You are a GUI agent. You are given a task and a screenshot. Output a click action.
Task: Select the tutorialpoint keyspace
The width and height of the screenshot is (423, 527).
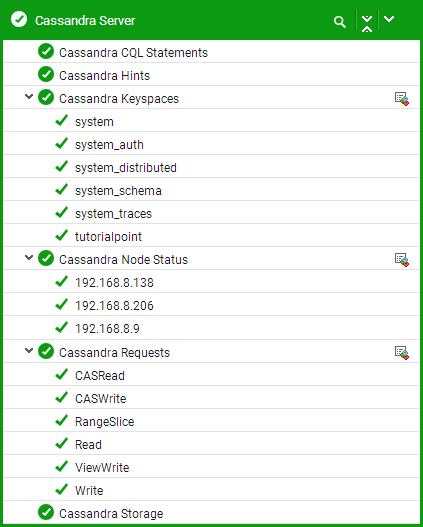point(108,237)
